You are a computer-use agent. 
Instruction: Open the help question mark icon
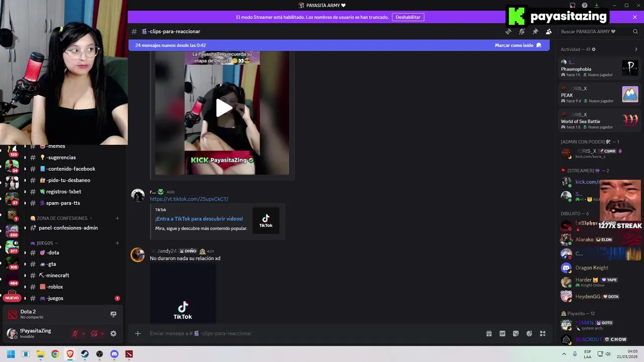coord(585,6)
